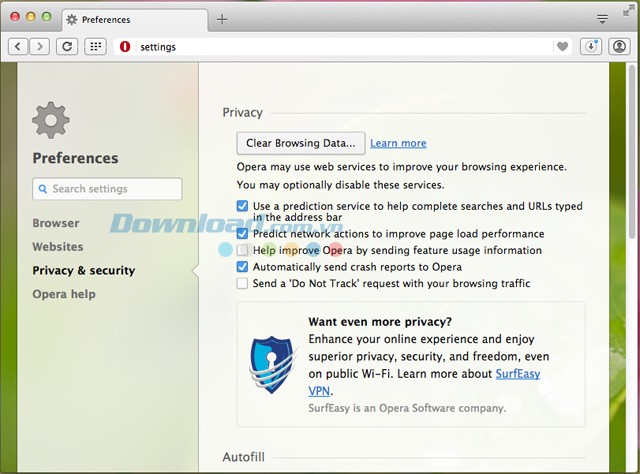Click the Search settings field
The image size is (640, 474).
pyautogui.click(x=108, y=189)
